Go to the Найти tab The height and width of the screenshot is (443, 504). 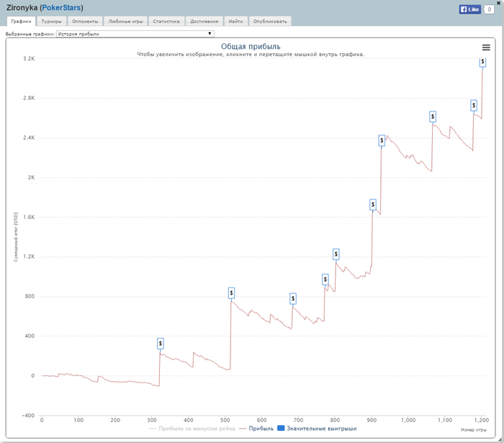[x=235, y=21]
